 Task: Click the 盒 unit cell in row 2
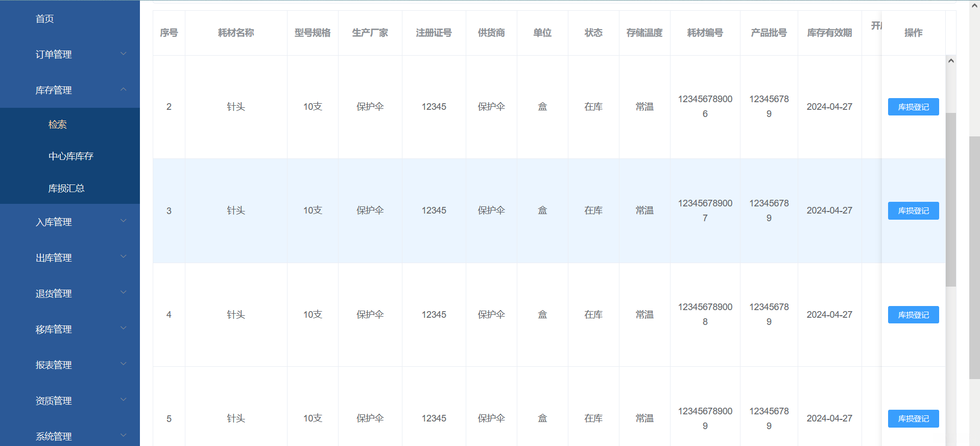point(542,107)
